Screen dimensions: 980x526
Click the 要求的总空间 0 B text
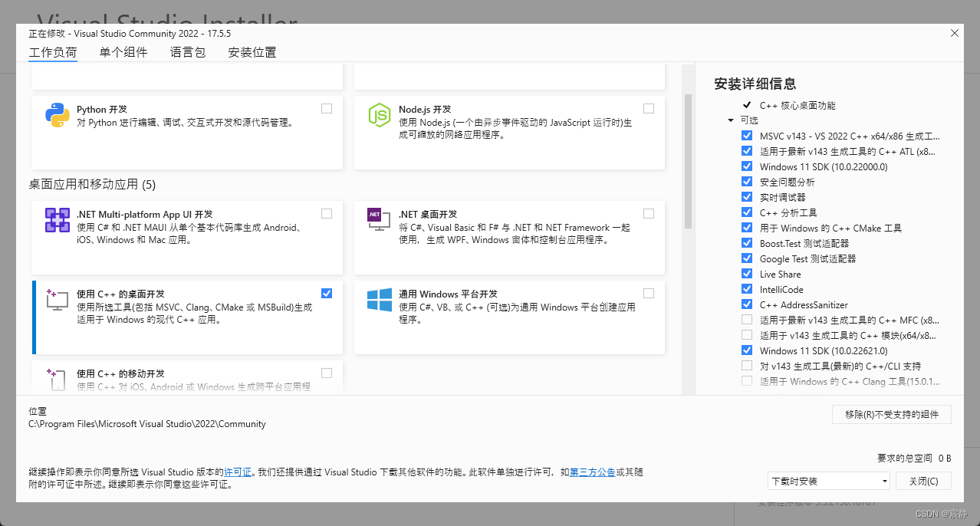coord(914,458)
